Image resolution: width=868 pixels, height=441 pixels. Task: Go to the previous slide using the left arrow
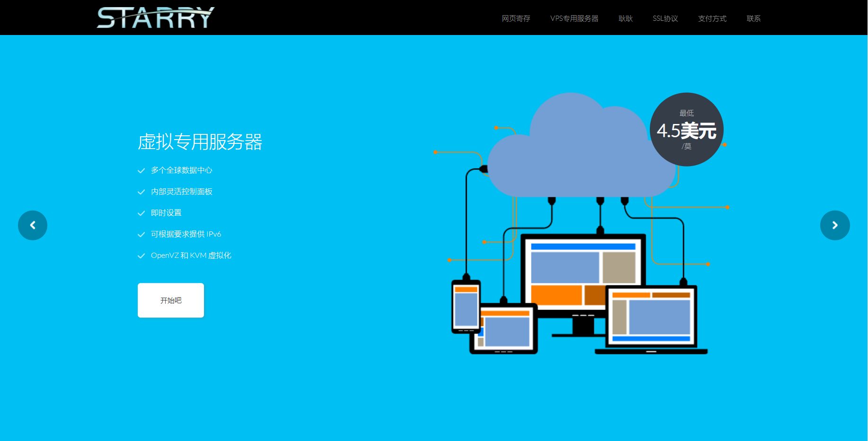click(33, 225)
